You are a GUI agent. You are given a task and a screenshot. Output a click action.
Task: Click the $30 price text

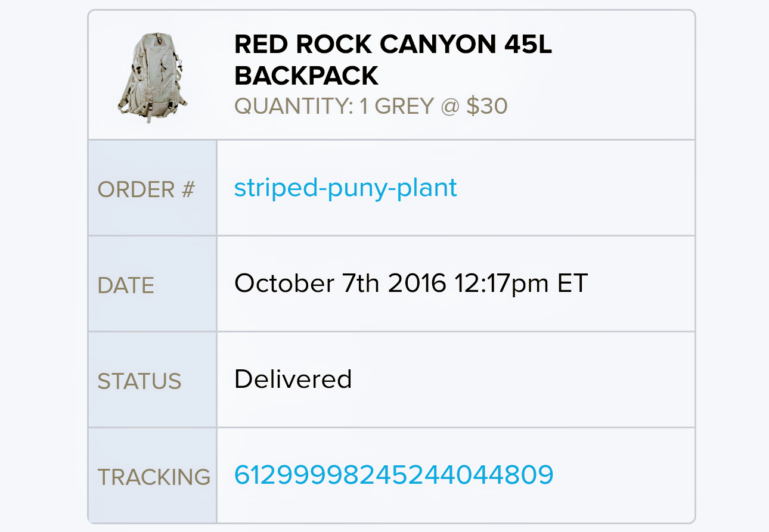(x=486, y=107)
